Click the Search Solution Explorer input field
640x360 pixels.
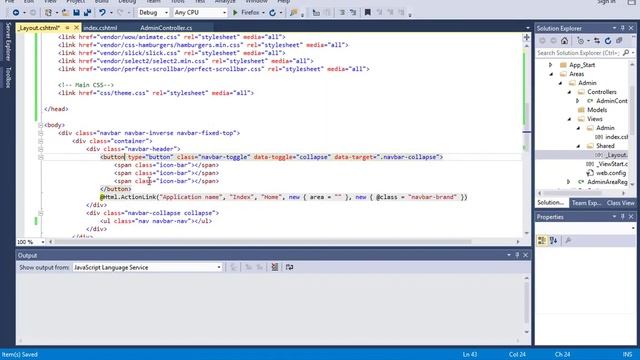tap(578, 53)
